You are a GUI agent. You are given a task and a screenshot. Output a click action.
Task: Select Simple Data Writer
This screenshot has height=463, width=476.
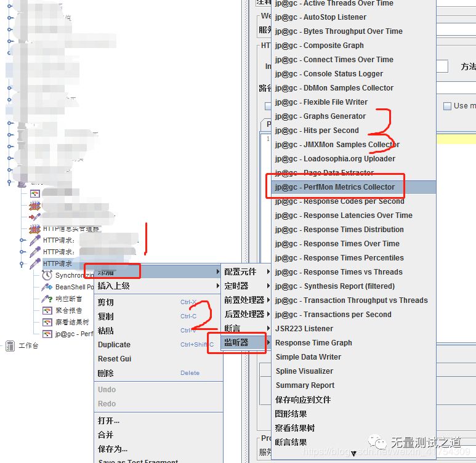pyautogui.click(x=353, y=356)
